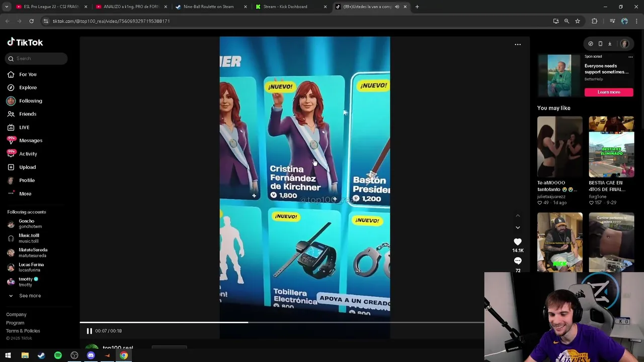Open the browser zoom magnifier icon
The image size is (644, 362).
click(567, 21)
